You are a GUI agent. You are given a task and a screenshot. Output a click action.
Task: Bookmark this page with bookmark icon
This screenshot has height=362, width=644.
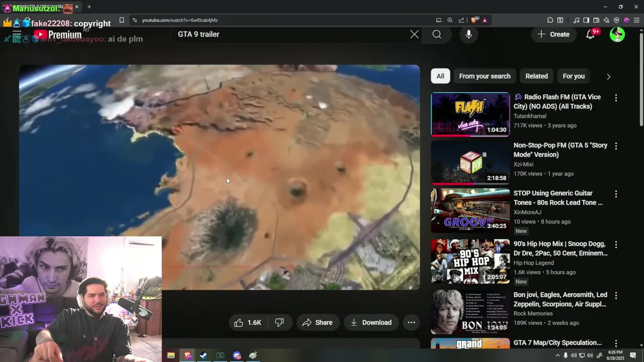(x=121, y=20)
